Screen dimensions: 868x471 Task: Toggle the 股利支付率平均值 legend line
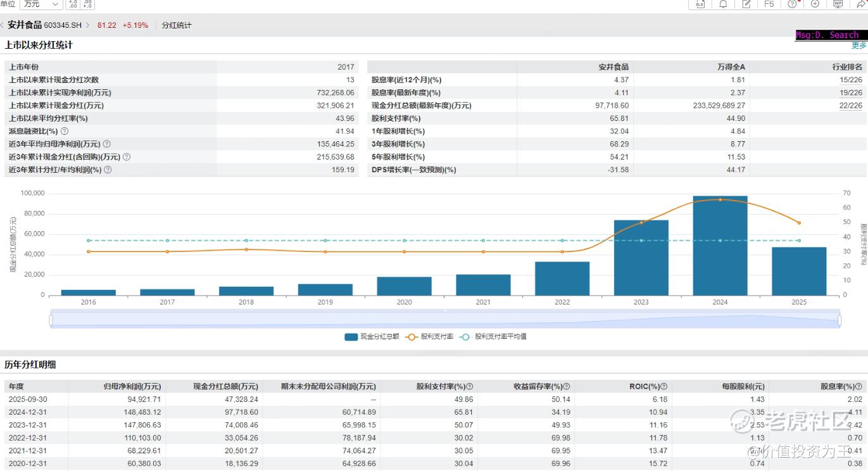pos(493,337)
